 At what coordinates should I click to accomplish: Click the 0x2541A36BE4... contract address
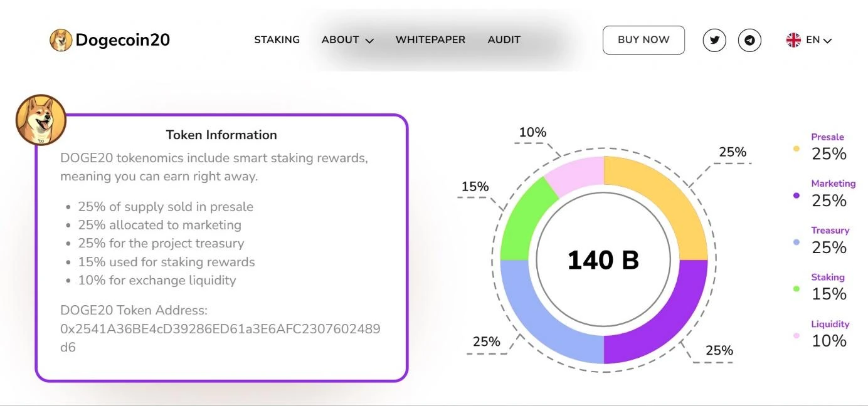pos(220,338)
